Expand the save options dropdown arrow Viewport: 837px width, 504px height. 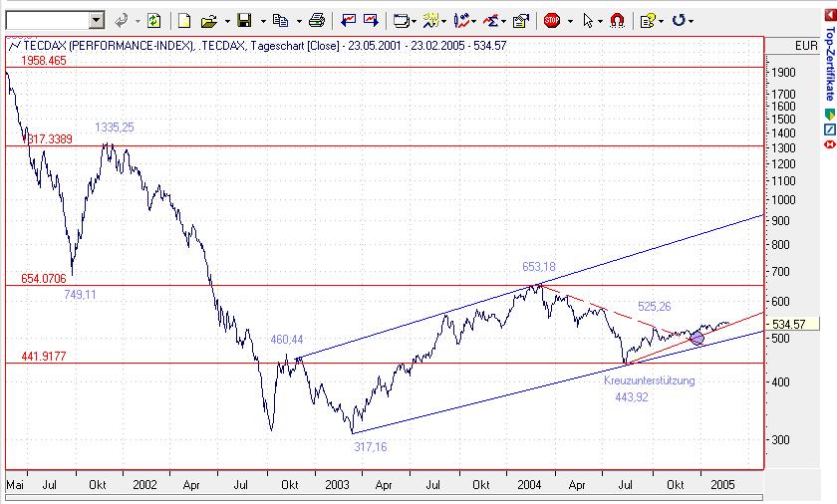(x=263, y=21)
